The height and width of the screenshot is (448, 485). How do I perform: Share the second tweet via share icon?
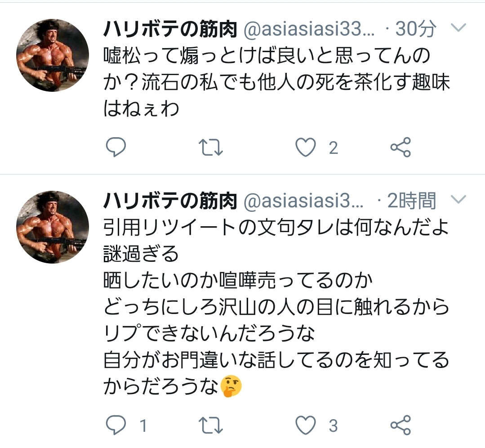pyautogui.click(x=400, y=425)
